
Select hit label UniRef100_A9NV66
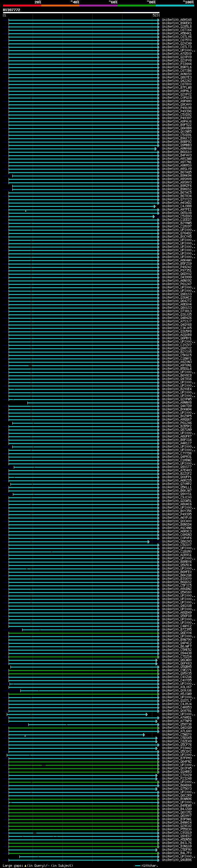tap(176, 149)
